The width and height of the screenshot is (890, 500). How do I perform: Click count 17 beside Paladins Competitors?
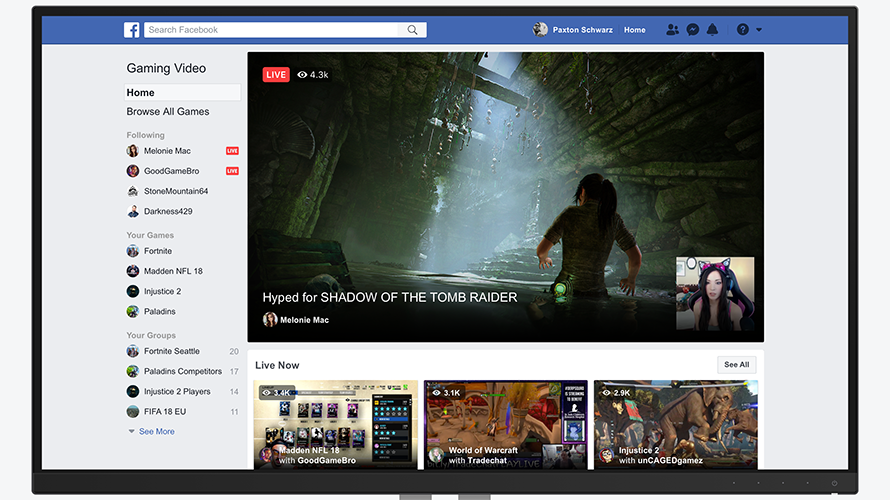(234, 371)
